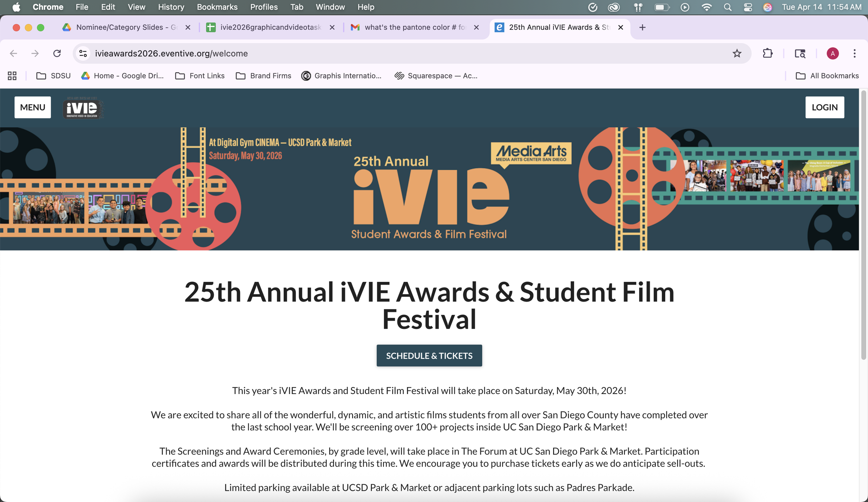Image resolution: width=868 pixels, height=502 pixels.
Task: Open the site MENU button
Action: 33,107
